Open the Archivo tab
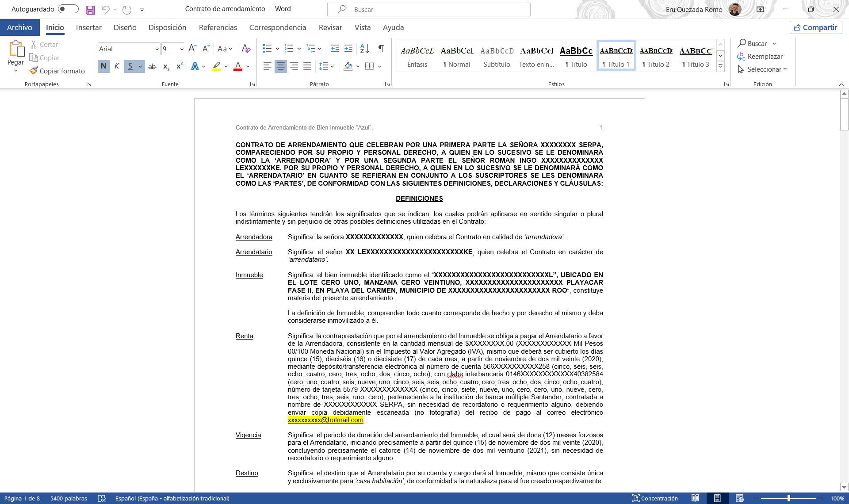 click(19, 27)
